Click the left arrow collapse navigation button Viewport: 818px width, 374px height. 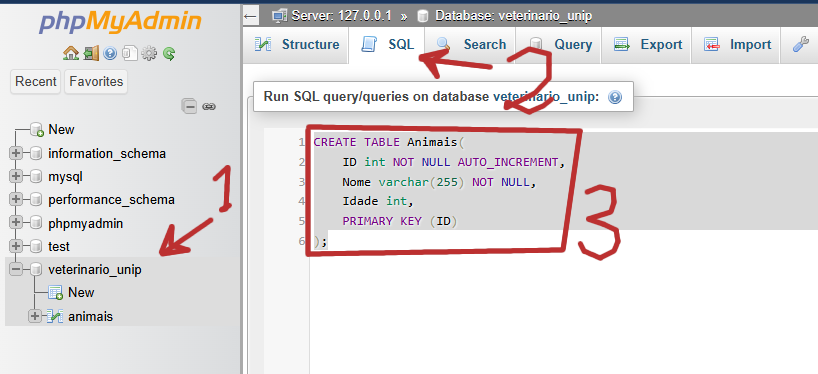[x=250, y=16]
